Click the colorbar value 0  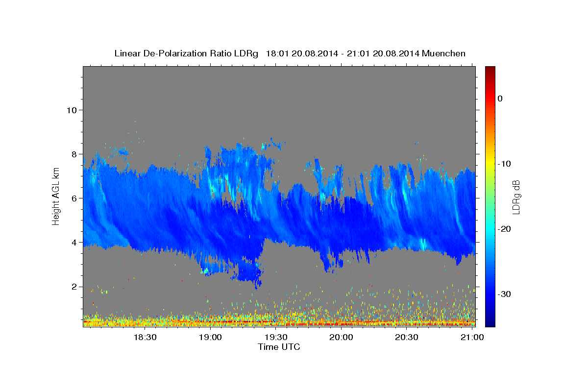[500, 98]
